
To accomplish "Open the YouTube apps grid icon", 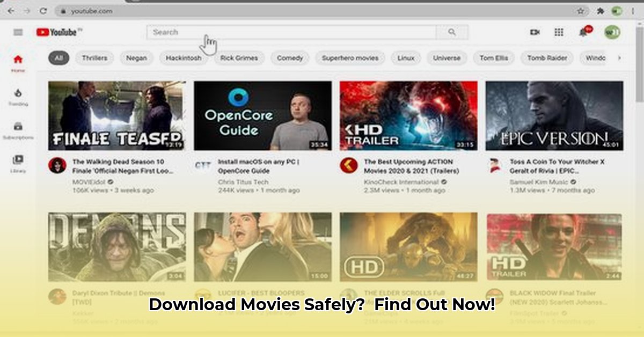I will [559, 32].
